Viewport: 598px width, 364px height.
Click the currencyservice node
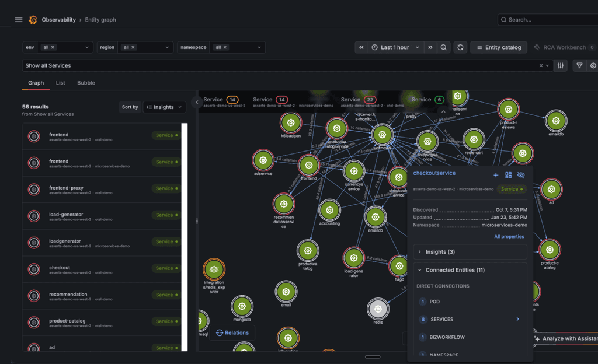pyautogui.click(x=354, y=171)
